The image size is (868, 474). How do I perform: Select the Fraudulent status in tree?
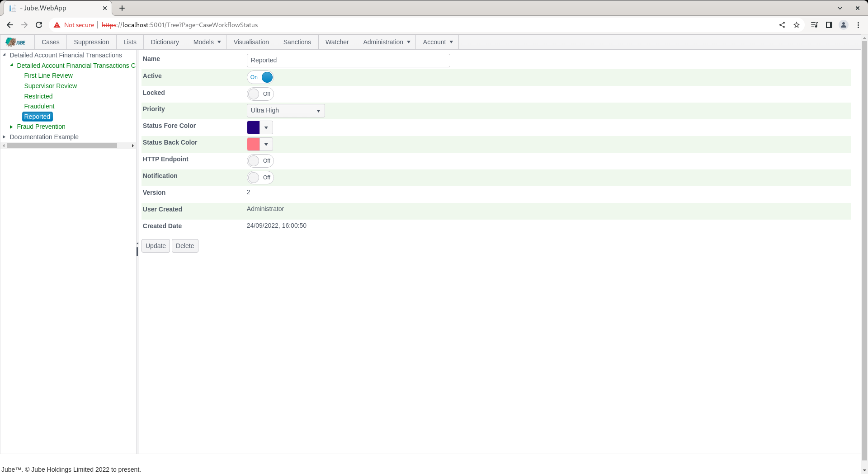click(x=39, y=106)
